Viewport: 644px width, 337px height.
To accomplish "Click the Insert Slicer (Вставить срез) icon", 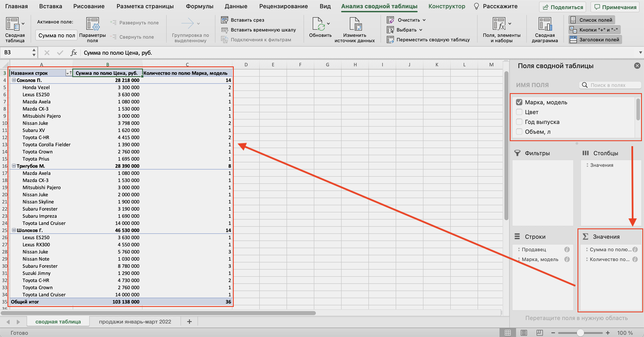I will click(x=225, y=20).
